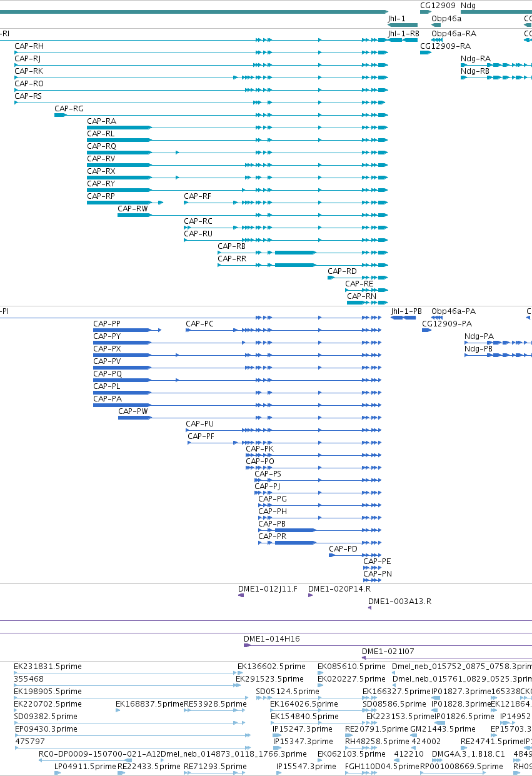Select the CAP-RE transcript label
Image resolution: width=532 pixels, height=776 pixels.
[x=359, y=284]
